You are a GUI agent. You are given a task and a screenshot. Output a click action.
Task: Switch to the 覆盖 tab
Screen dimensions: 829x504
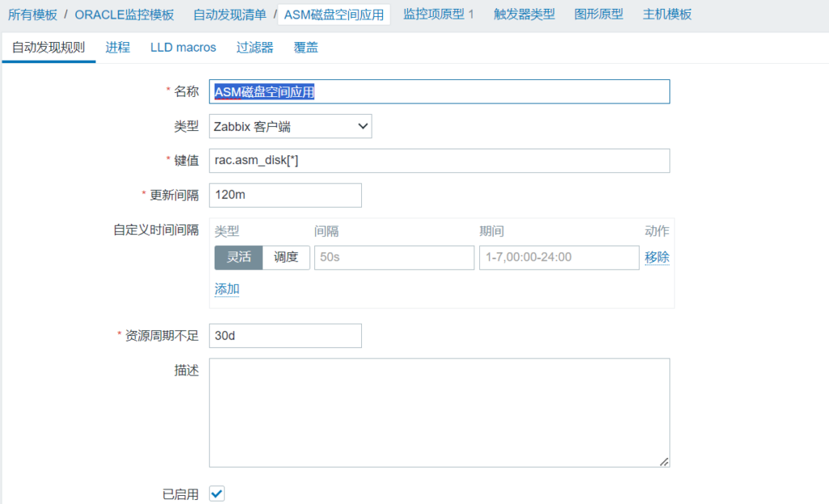pyautogui.click(x=306, y=48)
